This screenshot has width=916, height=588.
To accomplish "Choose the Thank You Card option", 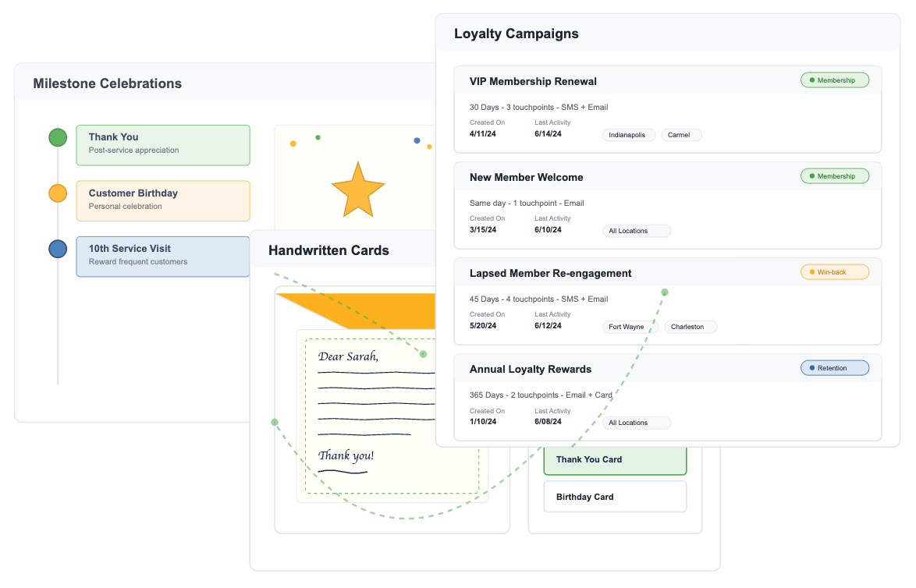I will tap(615, 459).
